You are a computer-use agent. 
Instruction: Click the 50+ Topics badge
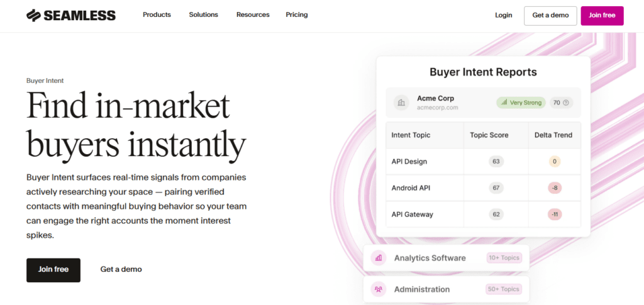503,289
